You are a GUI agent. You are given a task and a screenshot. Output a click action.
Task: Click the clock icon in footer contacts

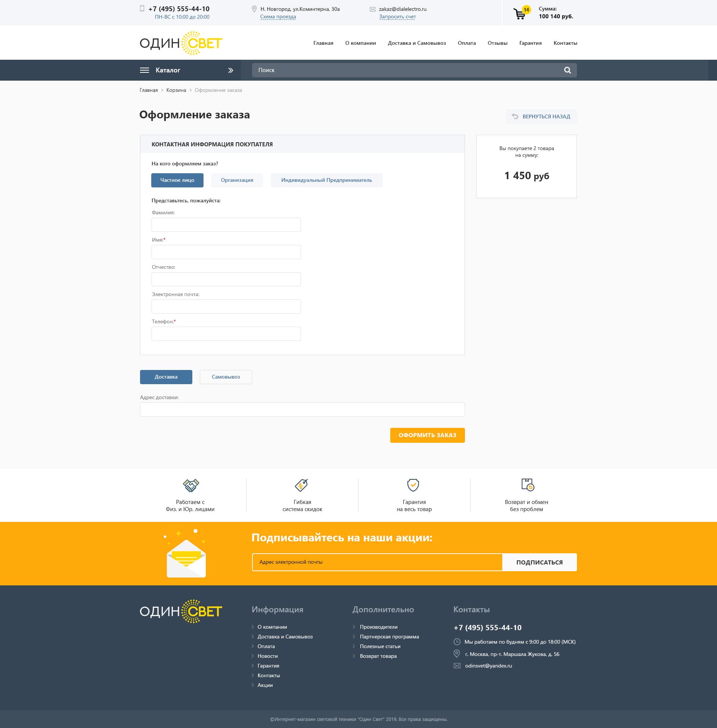457,642
